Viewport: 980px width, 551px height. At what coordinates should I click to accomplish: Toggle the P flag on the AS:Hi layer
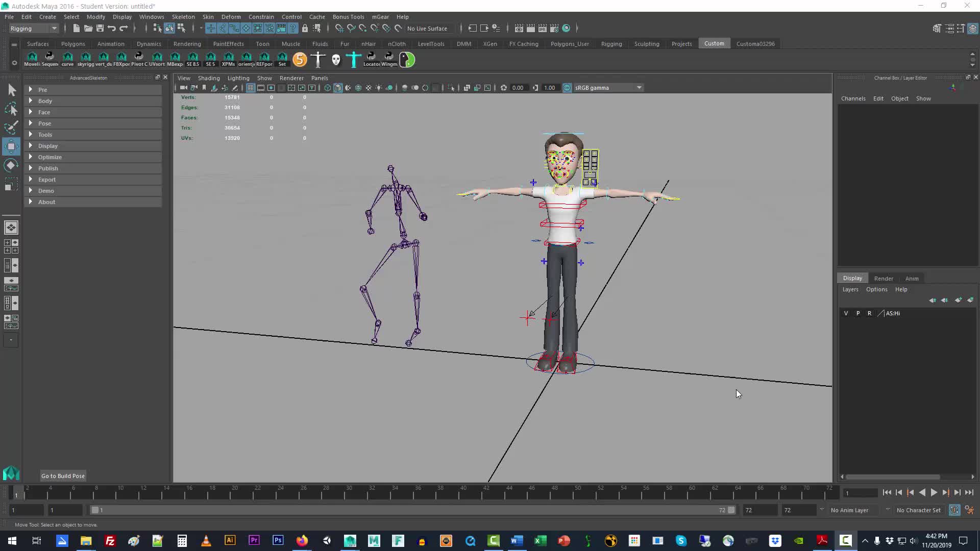pos(858,313)
